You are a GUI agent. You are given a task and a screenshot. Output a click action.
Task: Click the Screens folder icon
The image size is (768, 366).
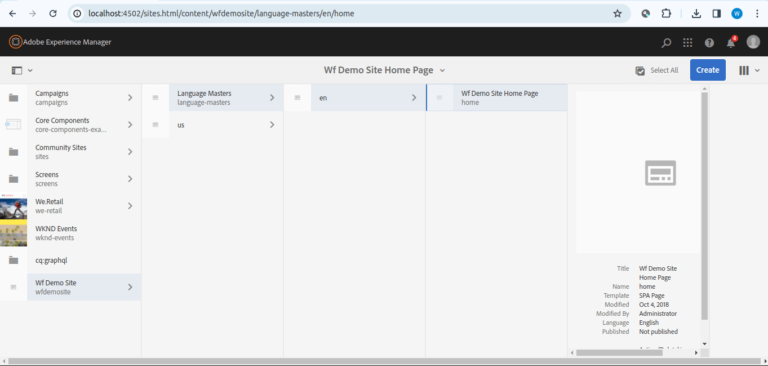13,179
